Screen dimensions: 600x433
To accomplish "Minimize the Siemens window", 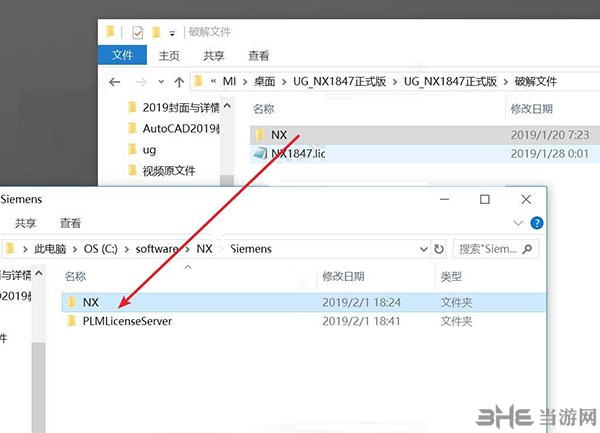I will 444,199.
